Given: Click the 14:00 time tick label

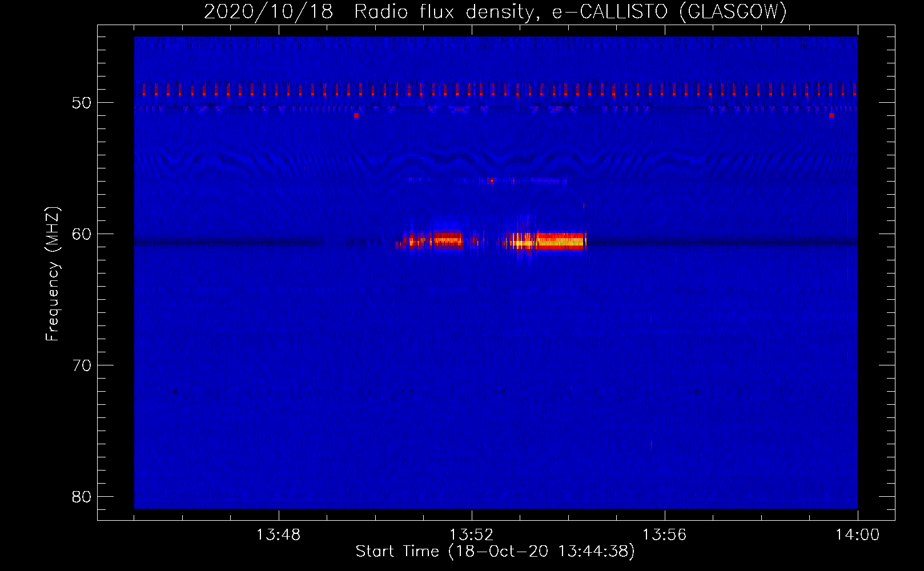Looking at the screenshot, I should tap(857, 535).
